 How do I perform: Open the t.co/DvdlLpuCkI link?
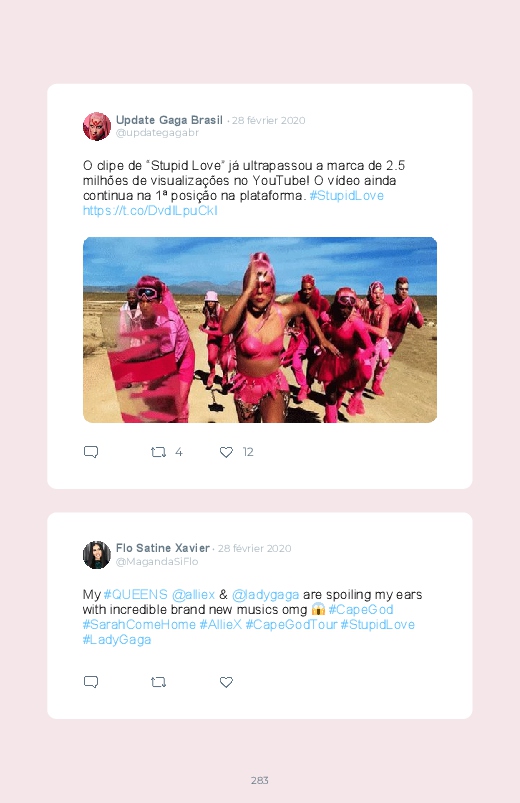pyautogui.click(x=150, y=210)
